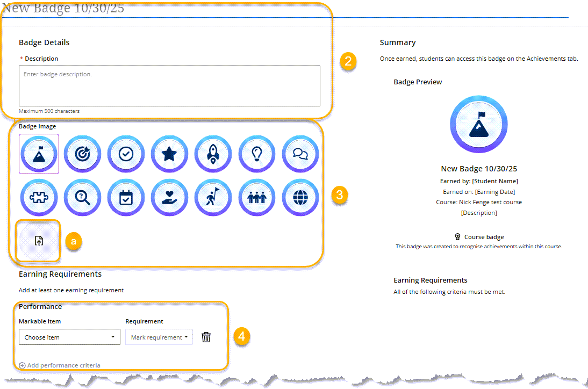The width and height of the screenshot is (588, 389).
Task: Click the badge Description text box
Action: 169,86
